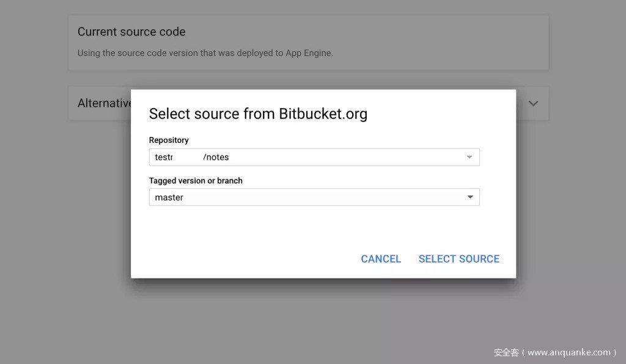Click the 'master' value text
Viewport: 626px width, 364px height.
point(169,197)
